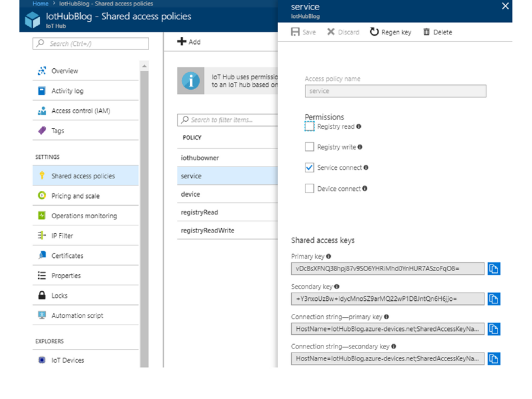Click the Pricing and scale icon
This screenshot has width=532, height=399.
[42, 196]
